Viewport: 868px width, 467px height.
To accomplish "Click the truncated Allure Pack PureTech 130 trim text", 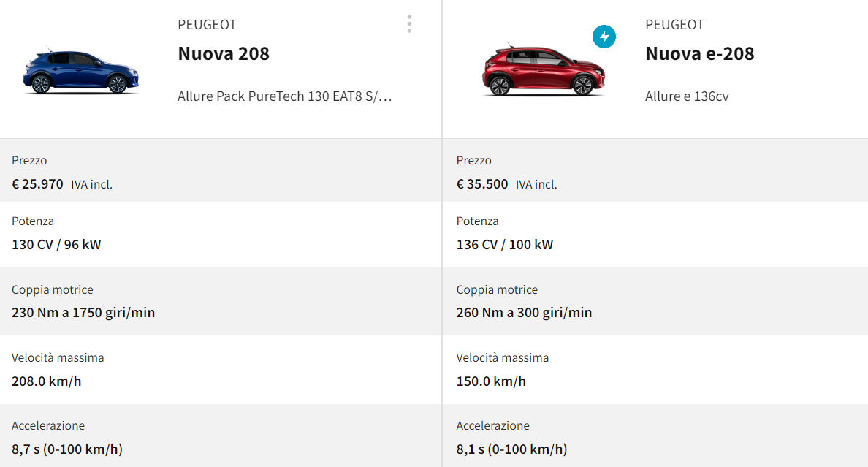I will click(x=285, y=96).
